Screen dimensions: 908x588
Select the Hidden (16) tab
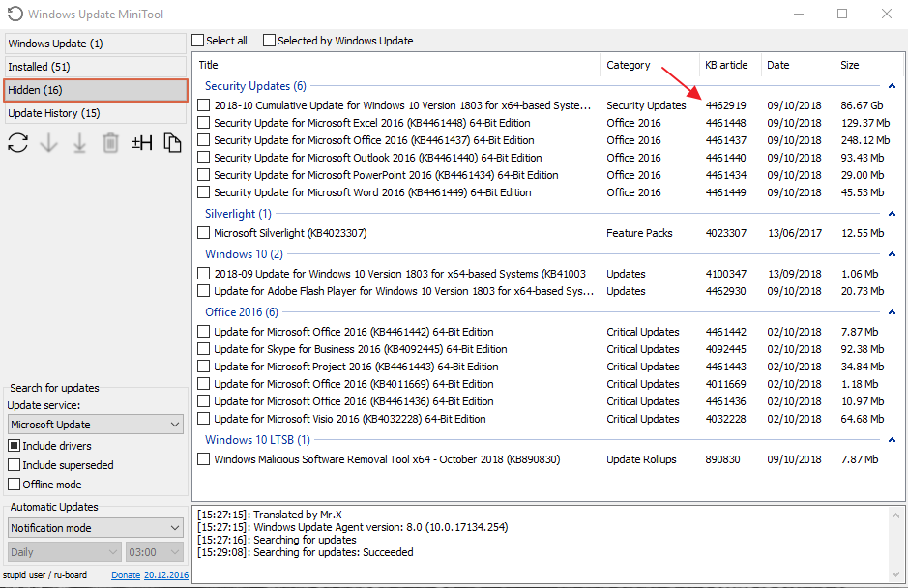pos(96,90)
